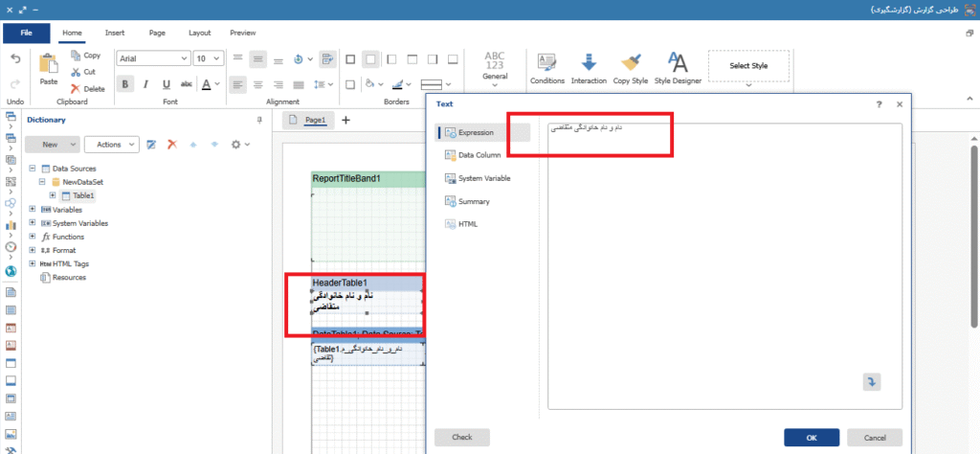Click the Copy Style brush icon
The height and width of the screenshot is (454, 980).
[x=630, y=63]
